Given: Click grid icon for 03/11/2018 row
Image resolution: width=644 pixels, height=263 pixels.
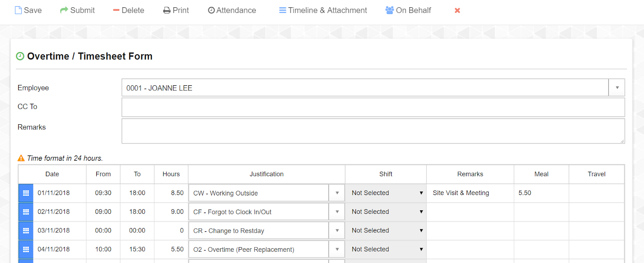Looking at the screenshot, I should (26, 231).
